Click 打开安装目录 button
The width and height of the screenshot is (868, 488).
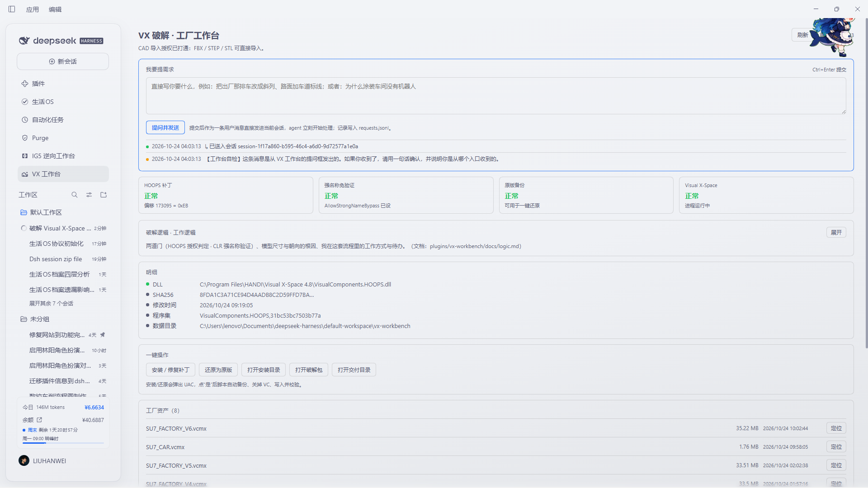[264, 370]
